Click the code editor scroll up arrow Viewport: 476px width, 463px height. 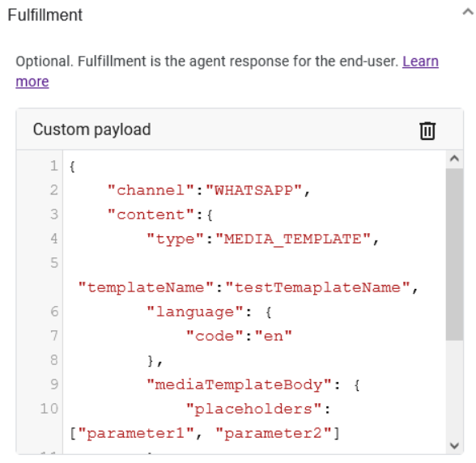454,159
